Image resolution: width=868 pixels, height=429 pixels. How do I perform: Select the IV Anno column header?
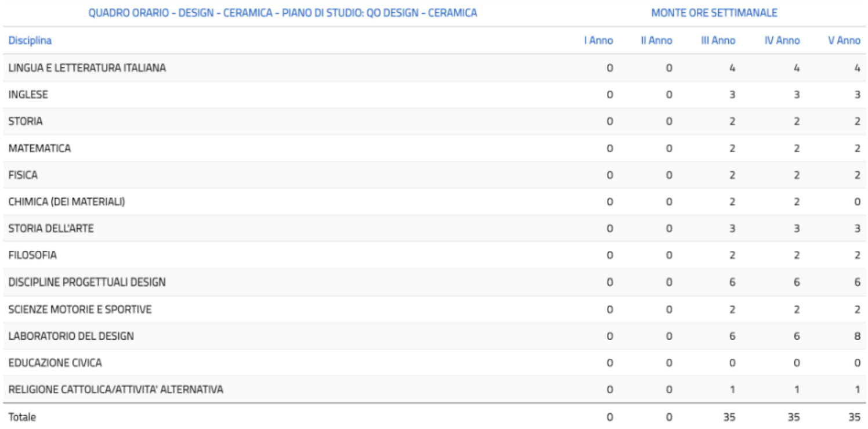pyautogui.click(x=782, y=41)
